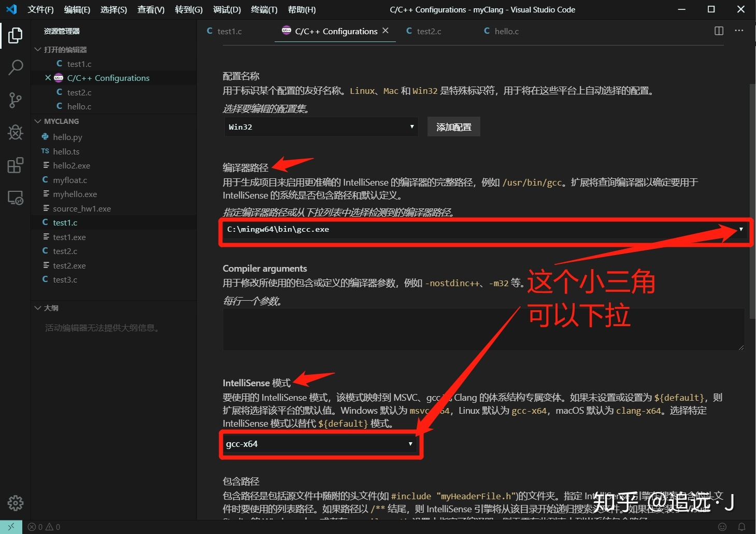Open the Source Control view icon
The width and height of the screenshot is (756, 534).
pos(16,100)
